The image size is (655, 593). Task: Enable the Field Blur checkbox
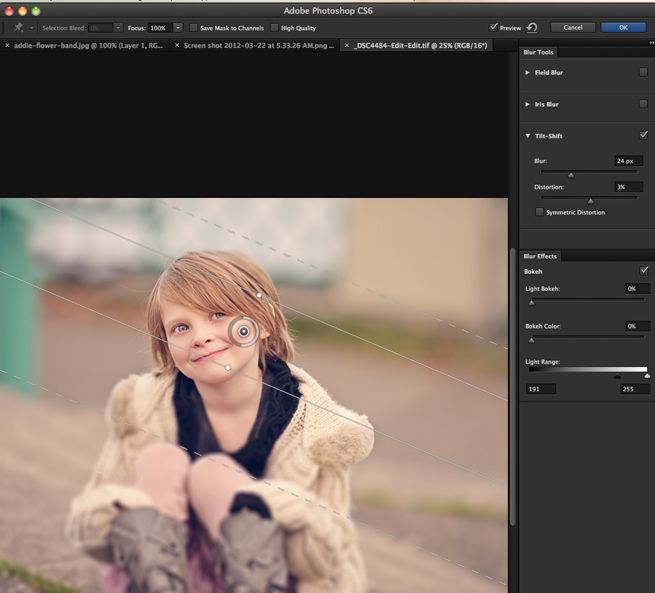[x=643, y=73]
